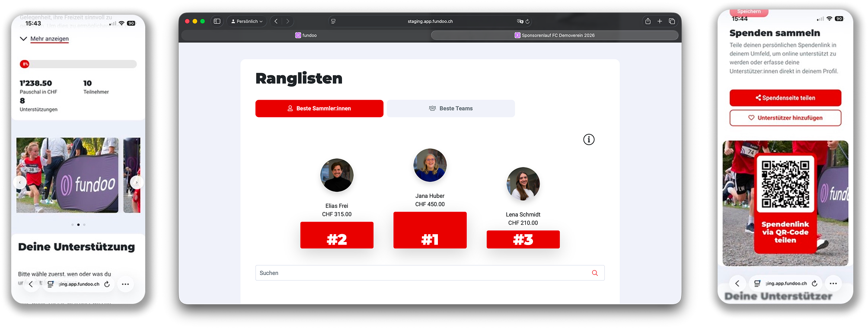This screenshot has height=329, width=868.
Task: Select the Sponsorenlauf FC Demoverein 2026 tab
Action: (554, 35)
